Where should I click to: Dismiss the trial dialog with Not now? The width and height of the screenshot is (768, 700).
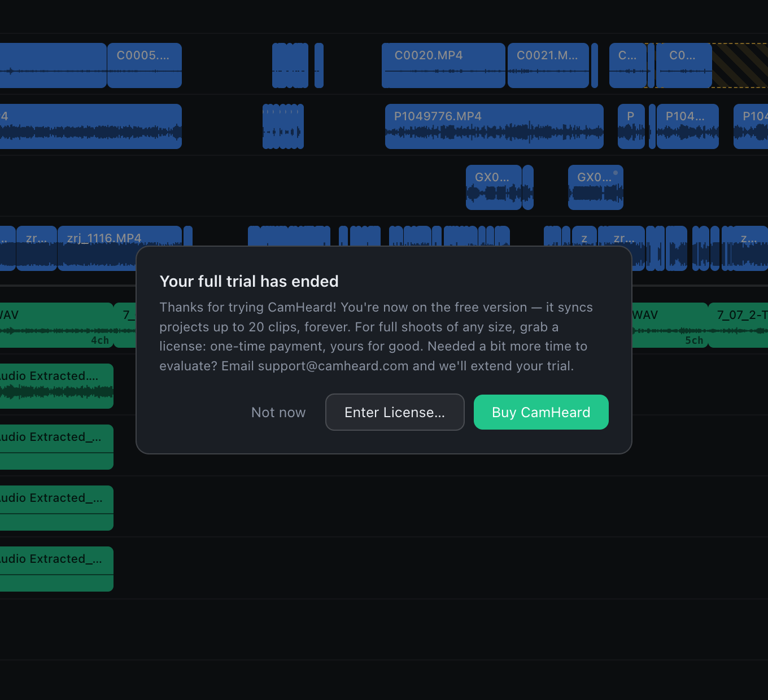coord(278,412)
